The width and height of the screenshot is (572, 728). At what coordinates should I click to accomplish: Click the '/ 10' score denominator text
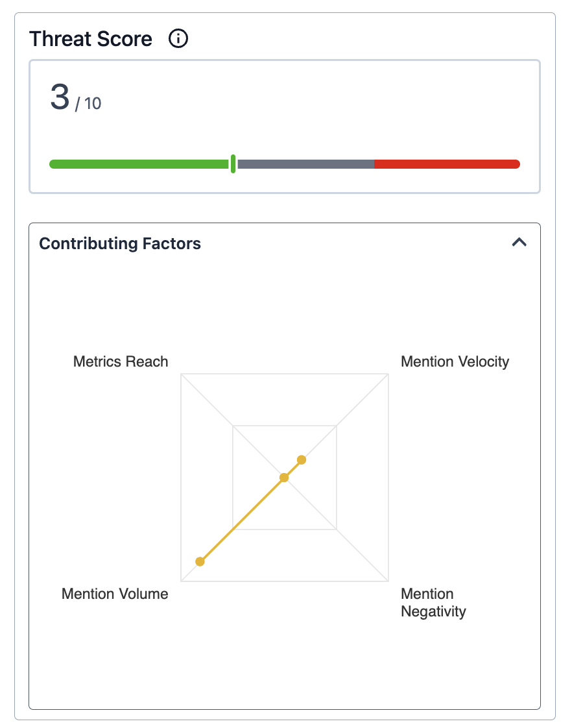coord(88,104)
